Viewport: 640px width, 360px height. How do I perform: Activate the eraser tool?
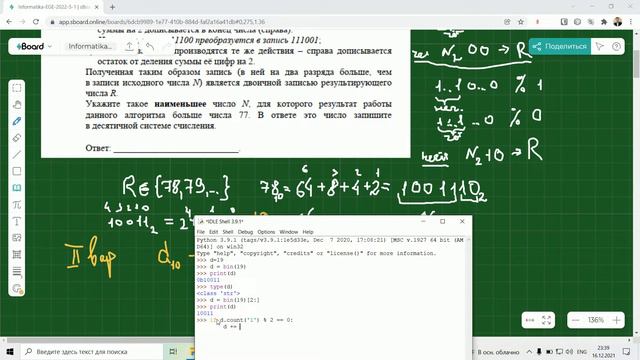pyautogui.click(x=17, y=138)
